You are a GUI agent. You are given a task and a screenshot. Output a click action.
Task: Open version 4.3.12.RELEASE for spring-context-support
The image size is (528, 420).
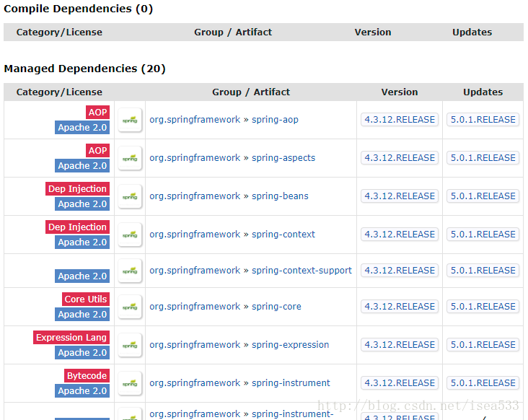coord(400,270)
